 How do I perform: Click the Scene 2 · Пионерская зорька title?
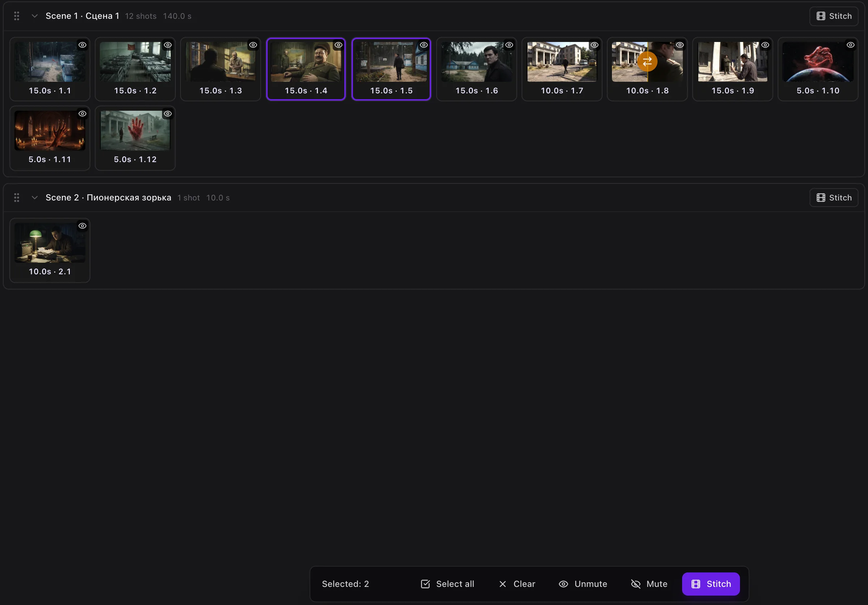(109, 197)
